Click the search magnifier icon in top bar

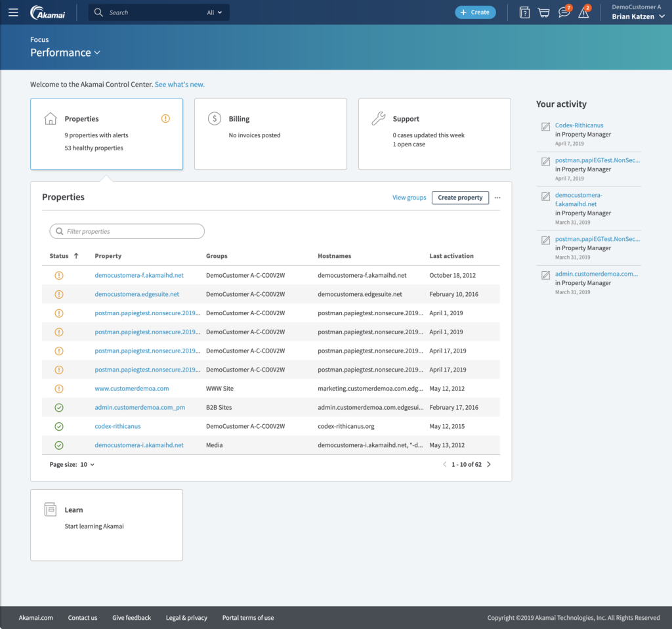[98, 12]
